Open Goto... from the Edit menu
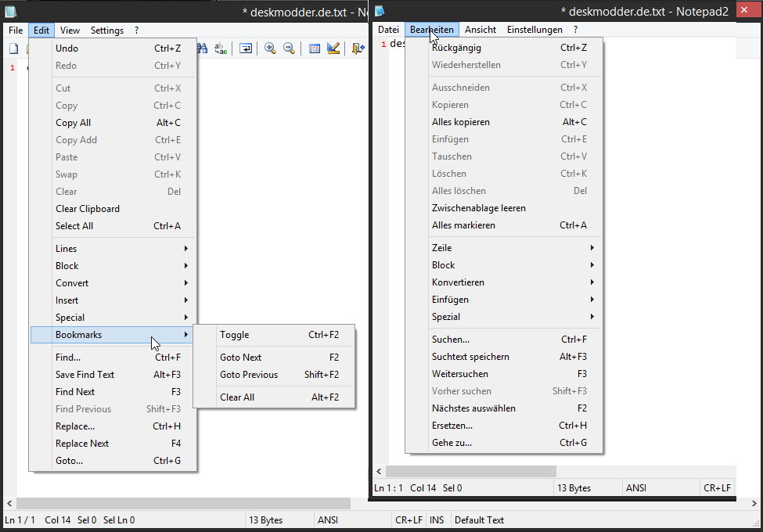Screen dimensions: 763x532 [x=113, y=461]
